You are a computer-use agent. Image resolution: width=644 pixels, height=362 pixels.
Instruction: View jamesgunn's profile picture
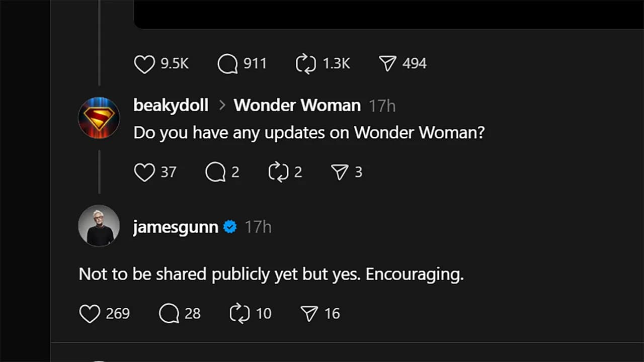coord(99,226)
